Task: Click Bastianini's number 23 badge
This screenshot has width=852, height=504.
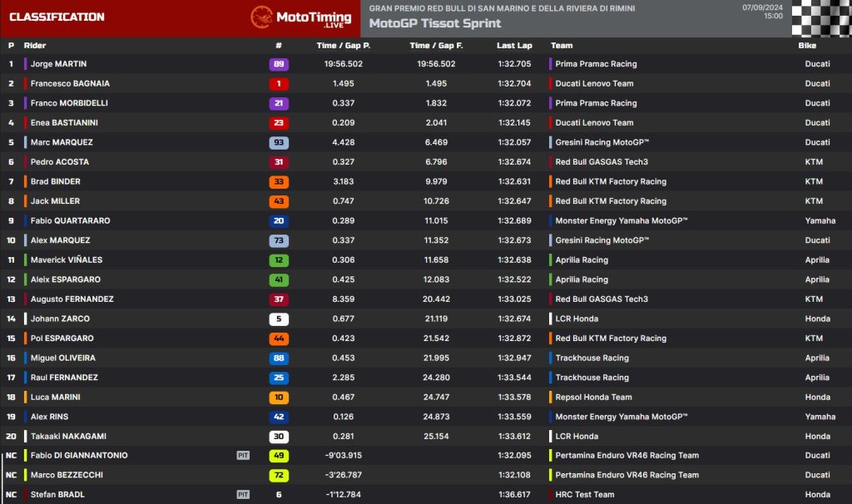Action: coord(279,123)
